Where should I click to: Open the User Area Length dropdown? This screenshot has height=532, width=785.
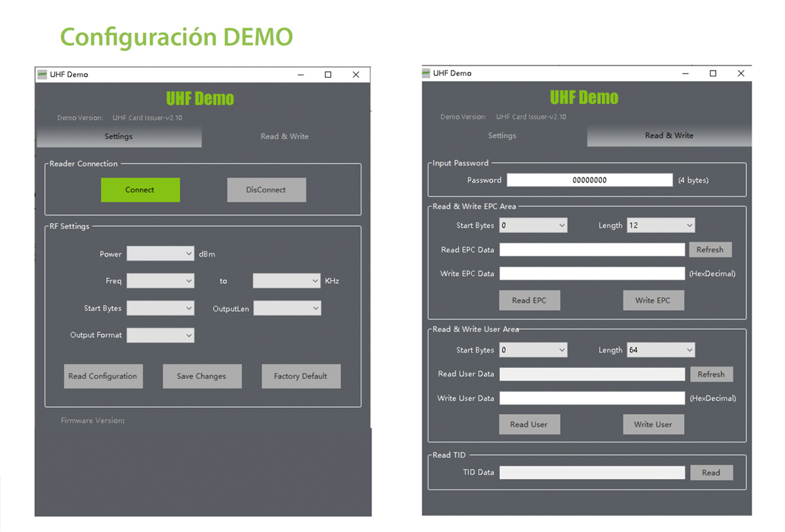point(661,350)
